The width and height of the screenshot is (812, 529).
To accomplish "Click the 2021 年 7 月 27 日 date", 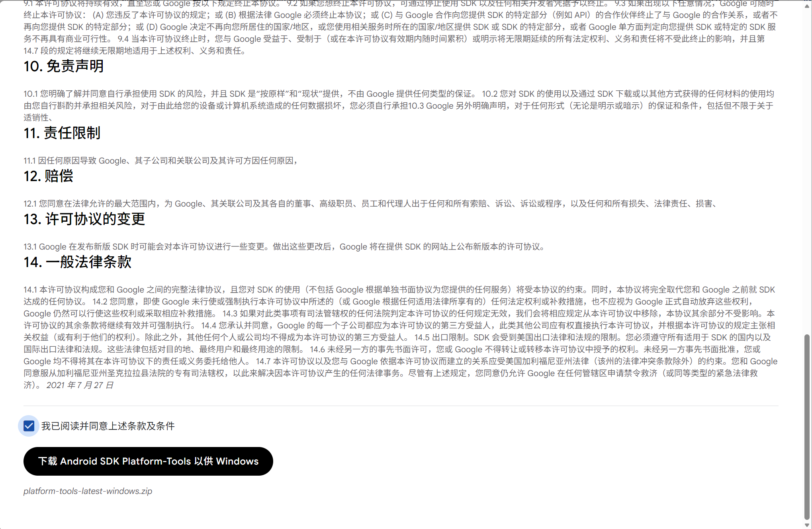I will [80, 385].
